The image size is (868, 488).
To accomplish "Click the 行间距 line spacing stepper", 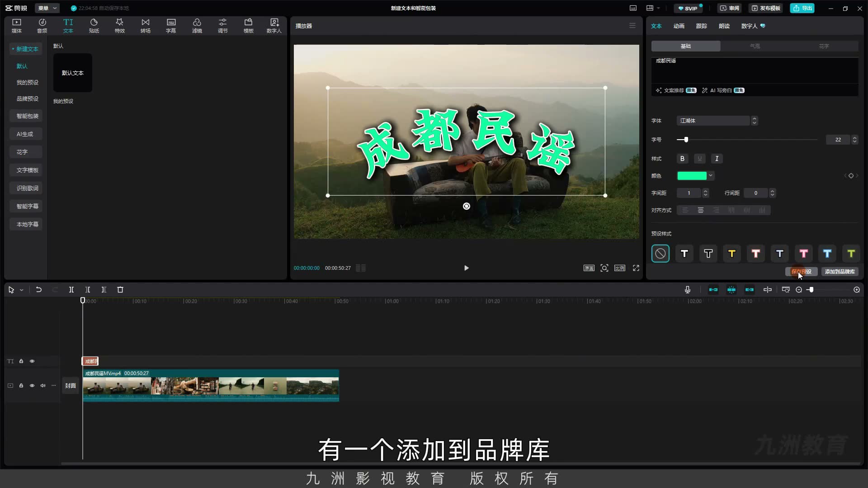I will pyautogui.click(x=773, y=193).
